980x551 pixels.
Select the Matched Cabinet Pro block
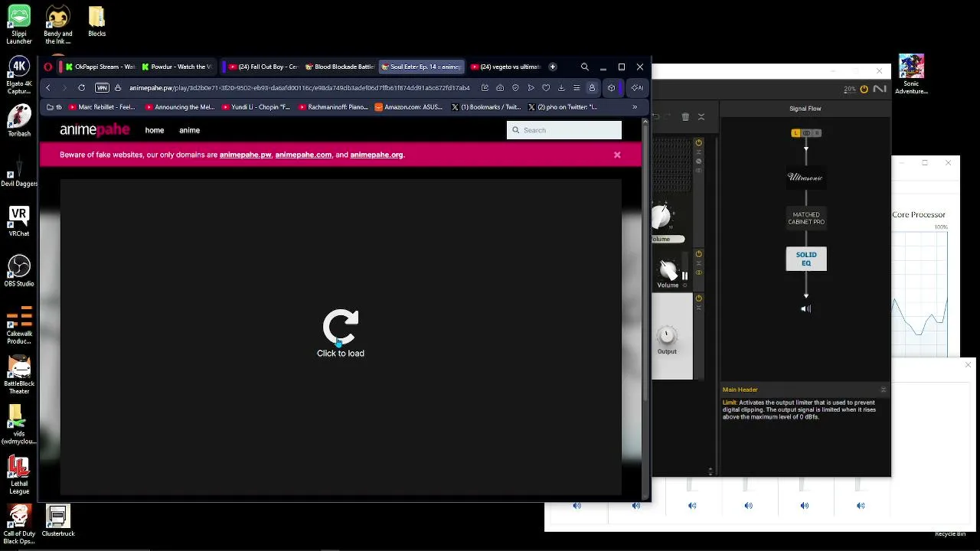pyautogui.click(x=806, y=218)
